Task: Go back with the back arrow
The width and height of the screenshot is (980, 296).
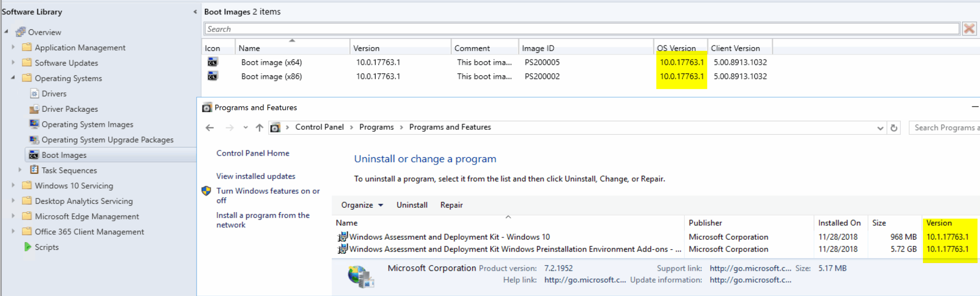Action: (210, 128)
